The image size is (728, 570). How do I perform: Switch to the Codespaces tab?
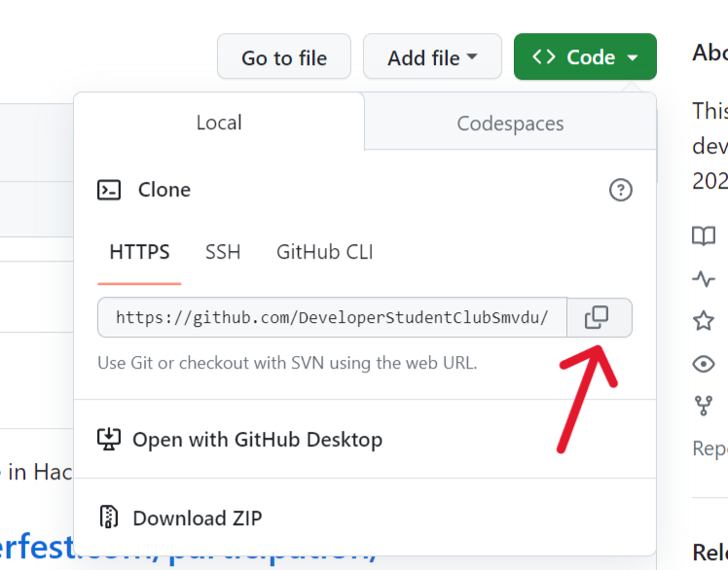point(510,124)
